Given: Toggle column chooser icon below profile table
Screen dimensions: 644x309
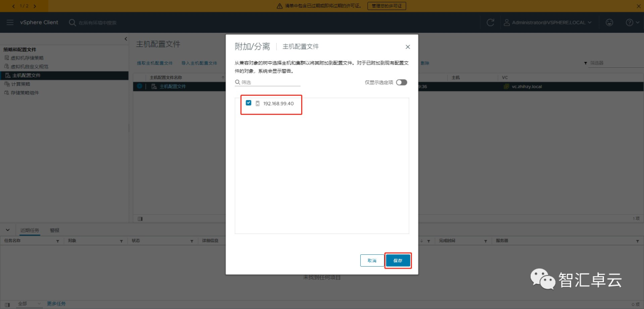Looking at the screenshot, I should pyautogui.click(x=140, y=219).
